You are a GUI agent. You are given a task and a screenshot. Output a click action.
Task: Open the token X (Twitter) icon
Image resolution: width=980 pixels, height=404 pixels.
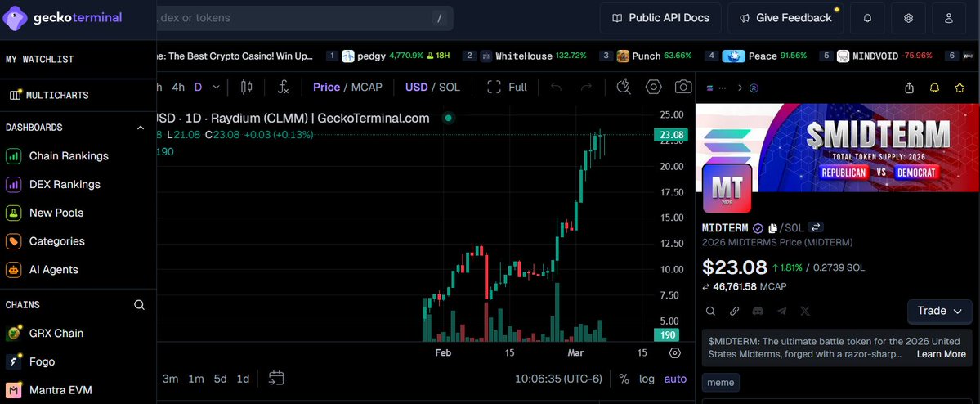point(805,311)
